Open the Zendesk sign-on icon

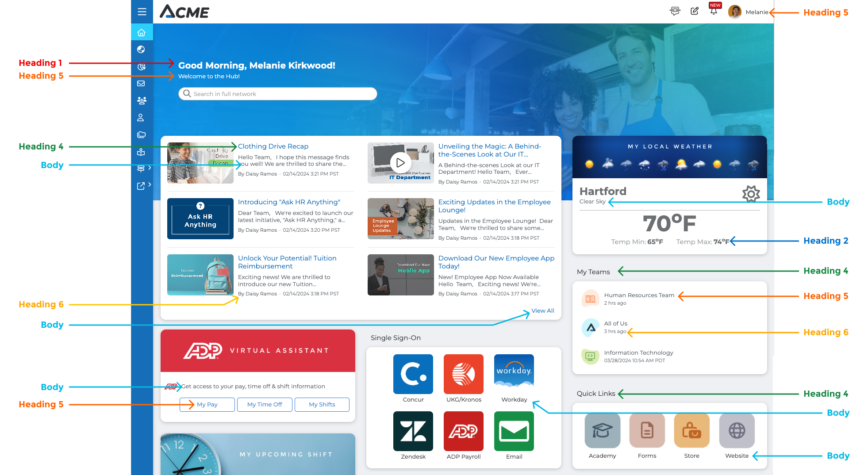(x=413, y=431)
